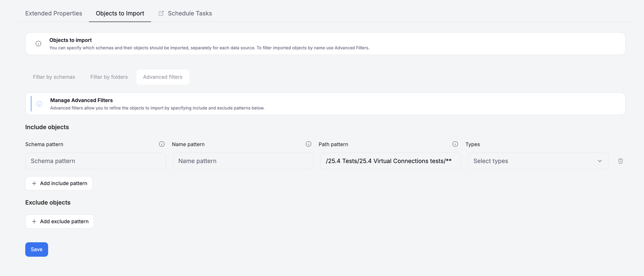Click the Name pattern info icon
The height and width of the screenshot is (276, 644).
click(309, 144)
